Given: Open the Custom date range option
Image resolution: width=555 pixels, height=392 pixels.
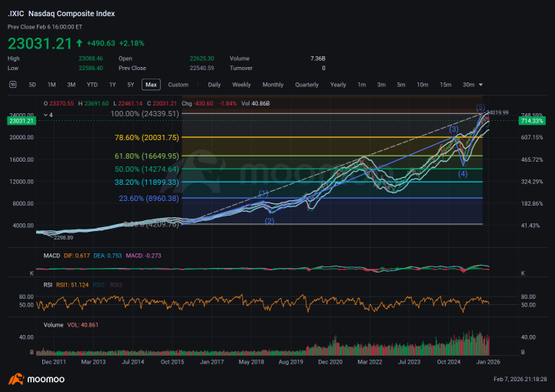Looking at the screenshot, I should click(x=178, y=85).
